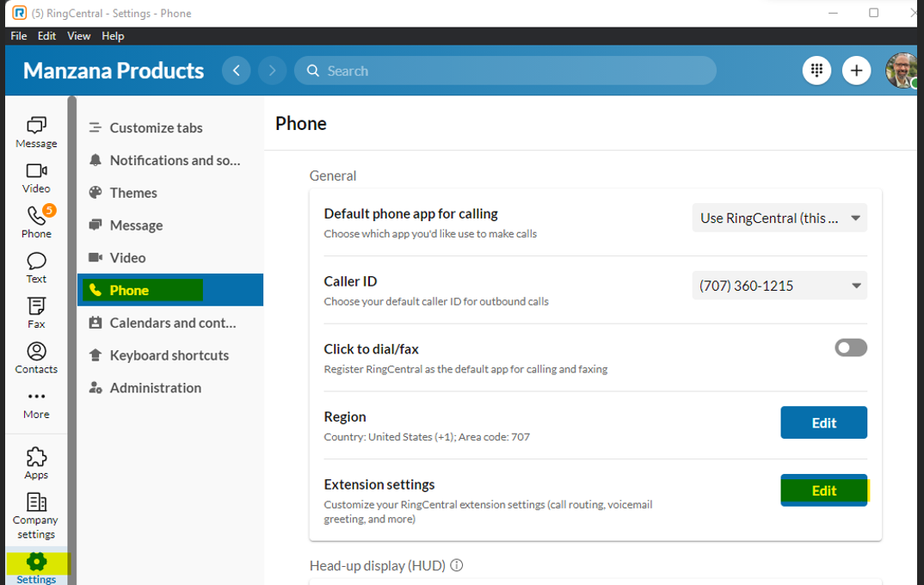This screenshot has width=924, height=585.
Task: Click the magnifier icon in search bar
Action: coord(313,71)
